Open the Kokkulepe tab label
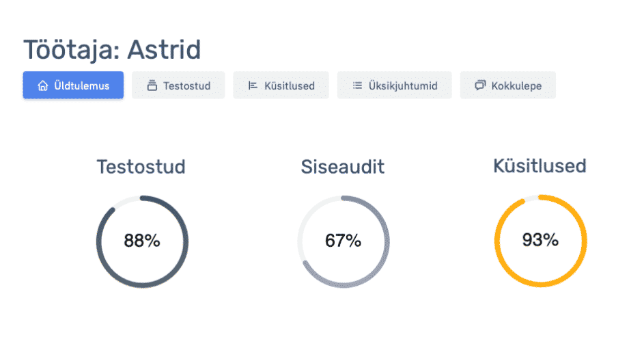The width and height of the screenshot is (644, 346). 516,86
